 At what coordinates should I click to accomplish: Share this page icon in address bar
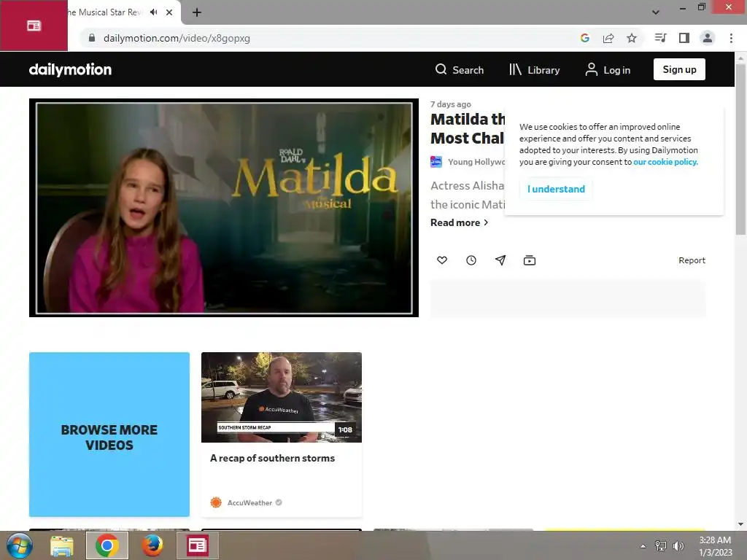(x=608, y=38)
